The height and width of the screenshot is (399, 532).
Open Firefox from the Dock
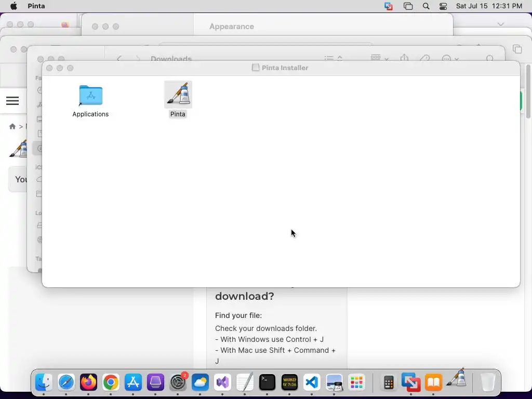point(88,382)
